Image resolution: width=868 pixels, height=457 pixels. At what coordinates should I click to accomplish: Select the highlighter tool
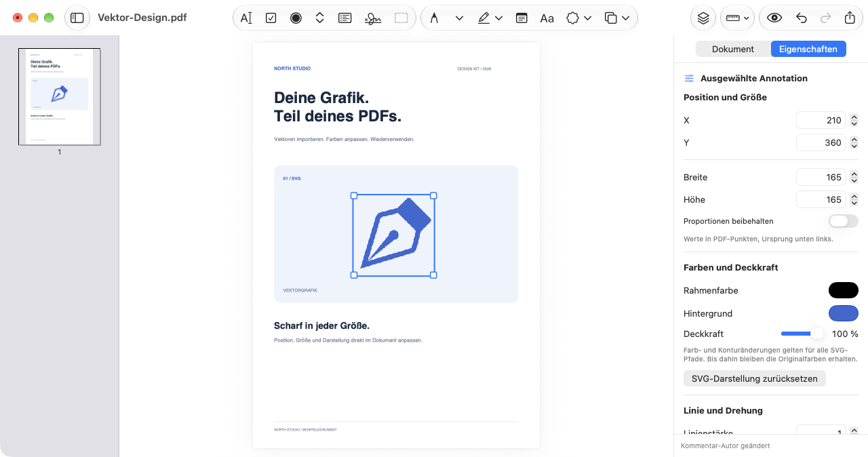(x=484, y=18)
